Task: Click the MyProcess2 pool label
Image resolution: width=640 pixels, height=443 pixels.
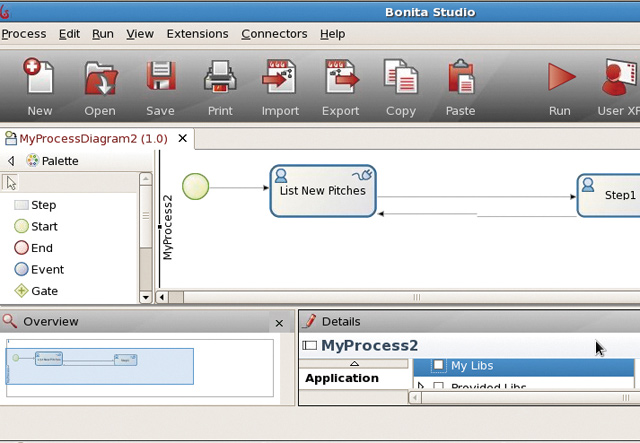Action: (x=167, y=227)
